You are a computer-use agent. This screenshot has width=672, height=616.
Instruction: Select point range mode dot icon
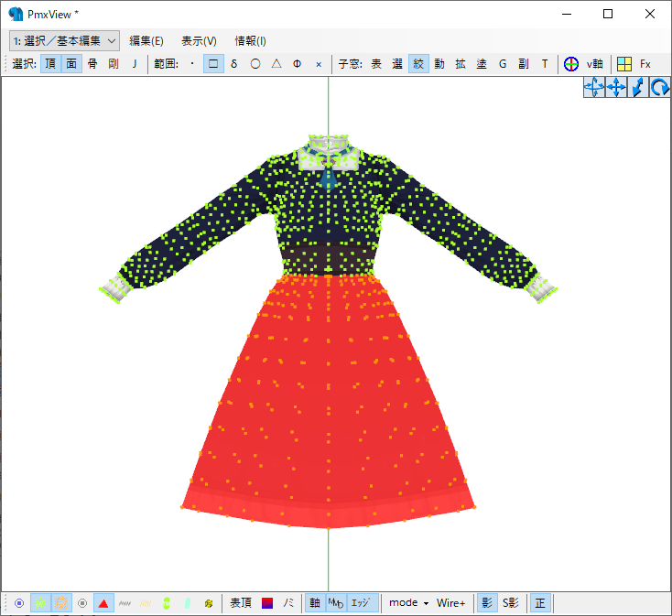point(192,64)
